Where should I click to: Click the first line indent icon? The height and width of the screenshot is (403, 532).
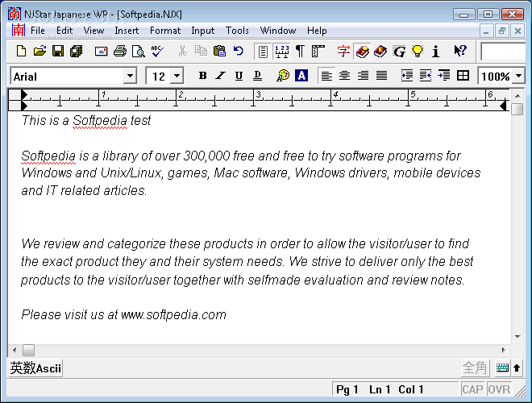(444, 76)
